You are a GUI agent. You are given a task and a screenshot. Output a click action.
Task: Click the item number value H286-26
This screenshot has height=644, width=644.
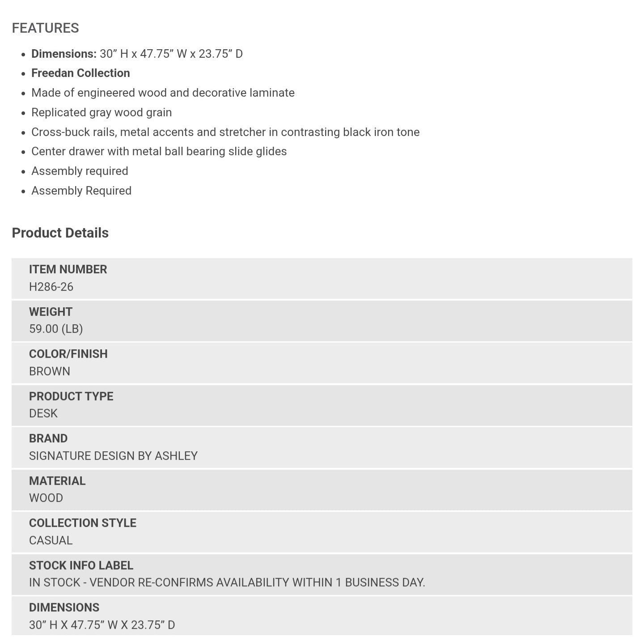pos(51,287)
